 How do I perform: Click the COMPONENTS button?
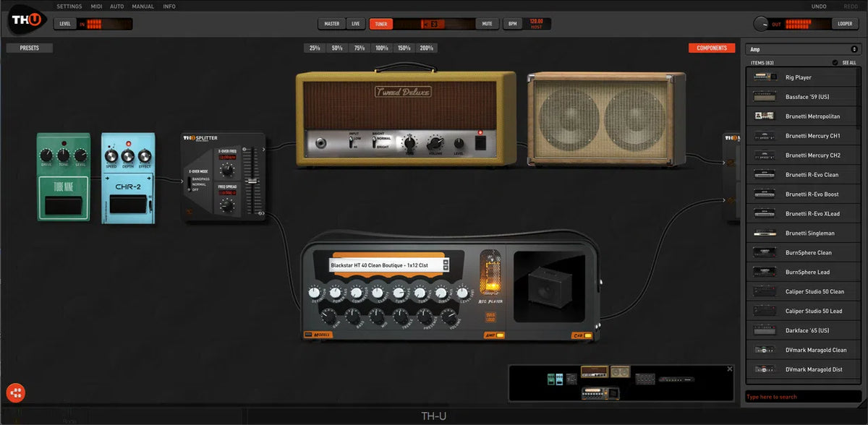[x=712, y=47]
